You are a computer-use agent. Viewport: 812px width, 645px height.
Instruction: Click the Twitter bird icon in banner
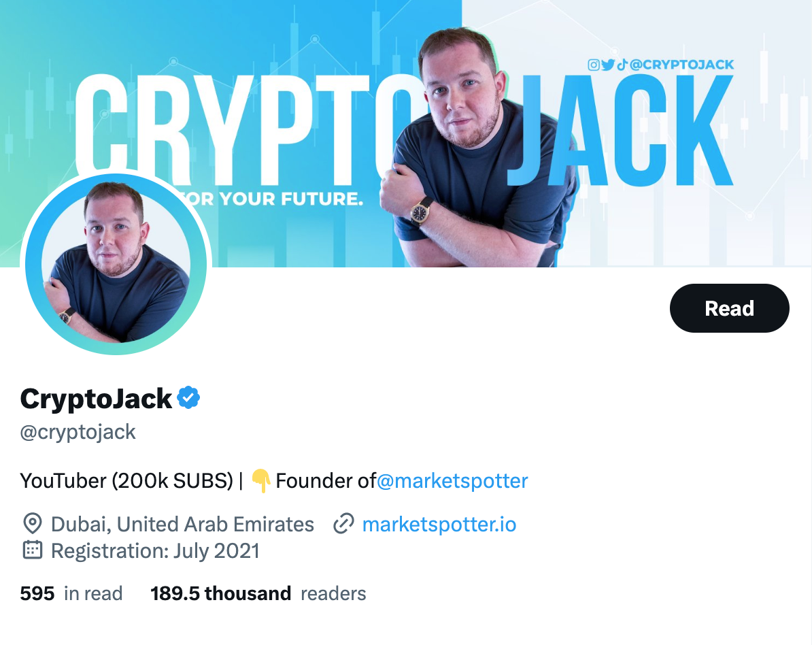608,65
